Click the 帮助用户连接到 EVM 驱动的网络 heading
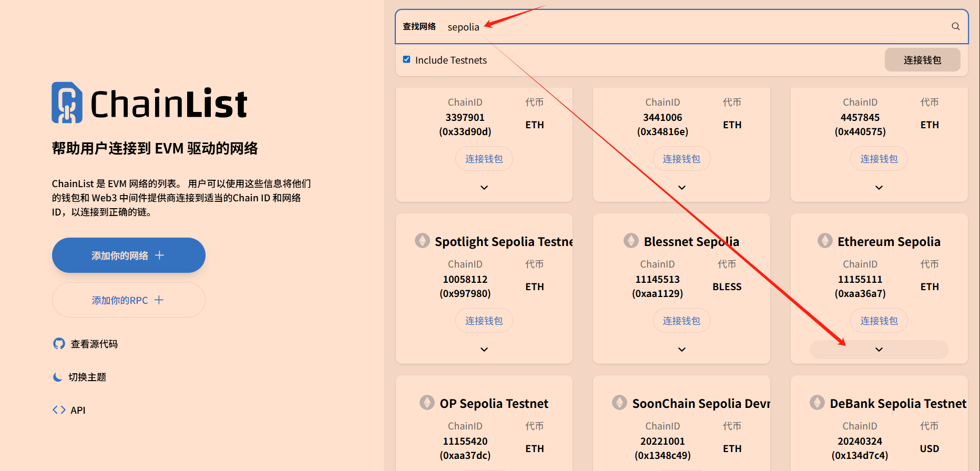The height and width of the screenshot is (471, 980). pos(155,148)
